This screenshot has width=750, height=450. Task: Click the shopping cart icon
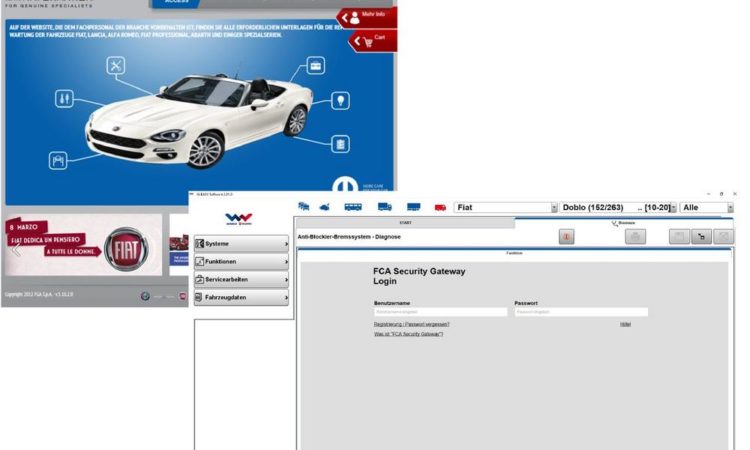(368, 43)
